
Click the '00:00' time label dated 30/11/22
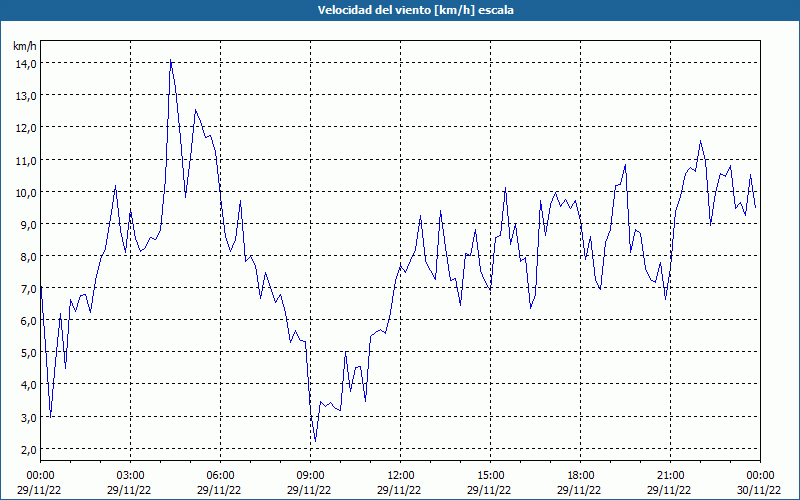[760, 476]
